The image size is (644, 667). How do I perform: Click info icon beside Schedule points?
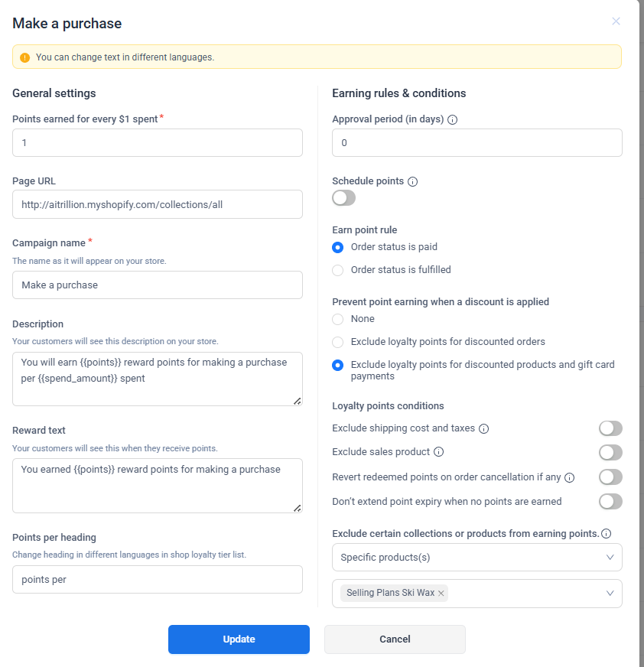coord(413,182)
